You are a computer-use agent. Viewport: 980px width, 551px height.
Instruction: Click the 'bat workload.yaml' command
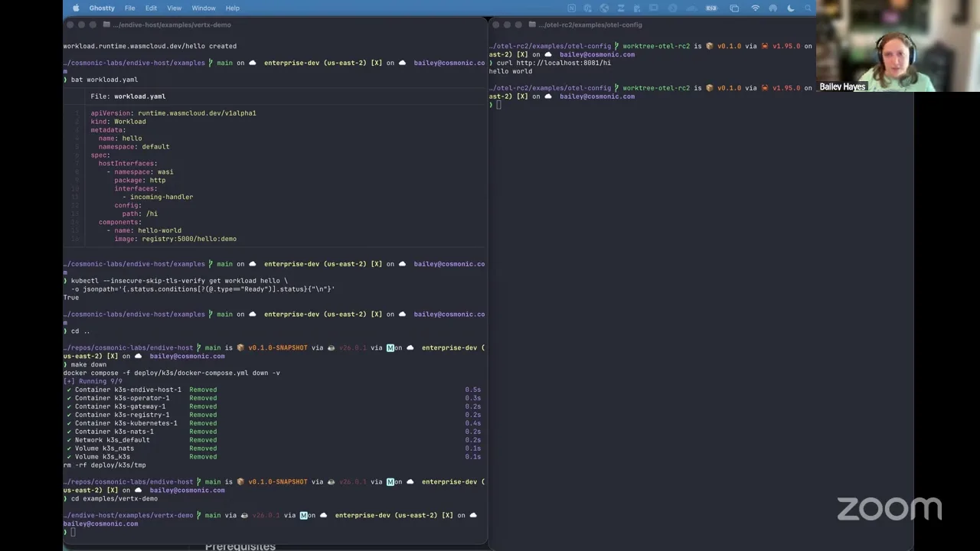coord(104,80)
